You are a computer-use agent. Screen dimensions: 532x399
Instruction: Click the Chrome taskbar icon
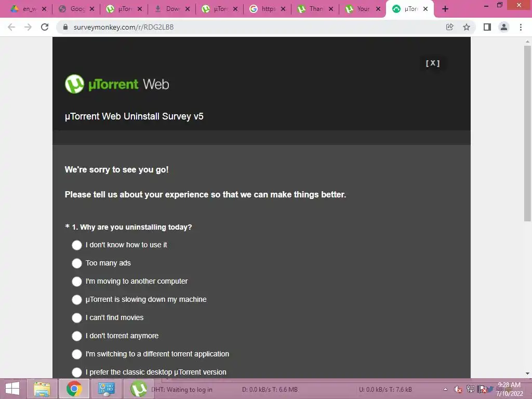(74, 389)
